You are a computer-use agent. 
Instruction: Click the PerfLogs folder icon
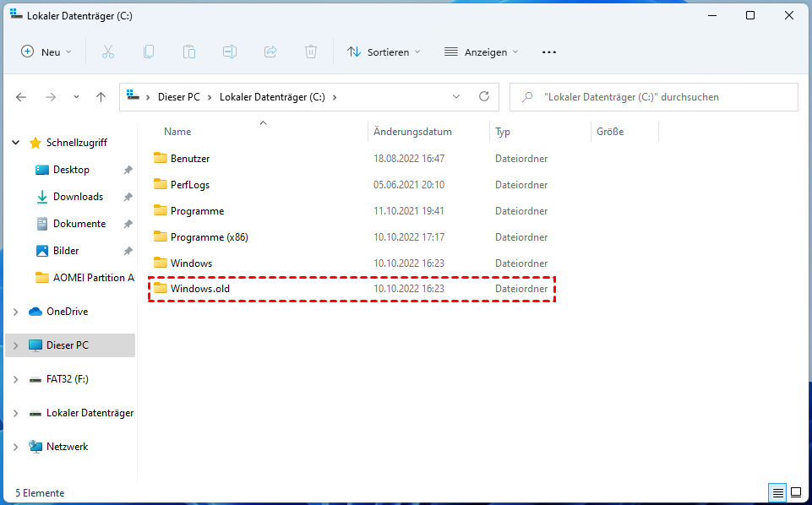pyautogui.click(x=161, y=184)
